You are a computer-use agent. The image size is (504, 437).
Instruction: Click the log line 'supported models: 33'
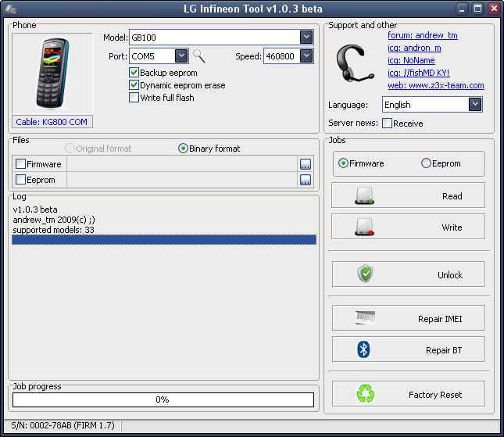pyautogui.click(x=54, y=230)
